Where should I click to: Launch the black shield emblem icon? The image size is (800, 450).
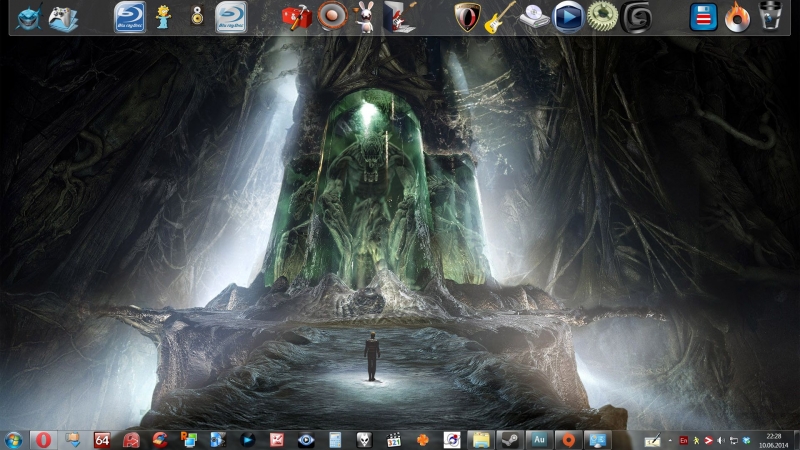(467, 17)
